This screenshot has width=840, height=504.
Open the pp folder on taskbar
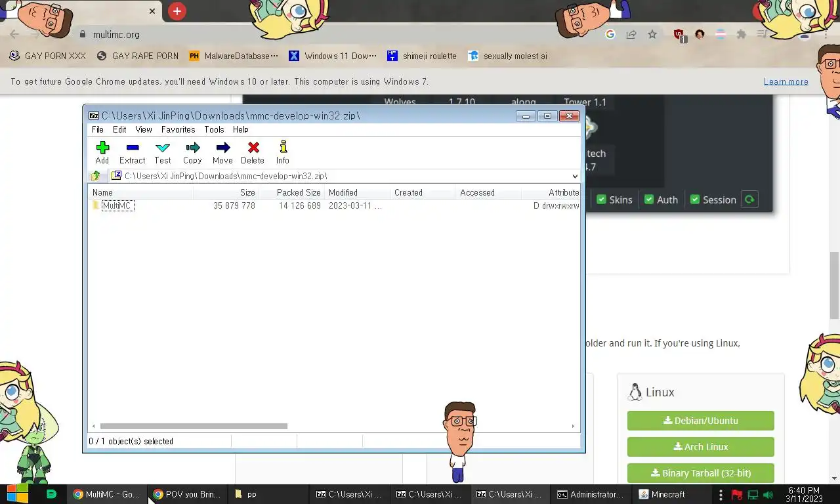(267, 494)
